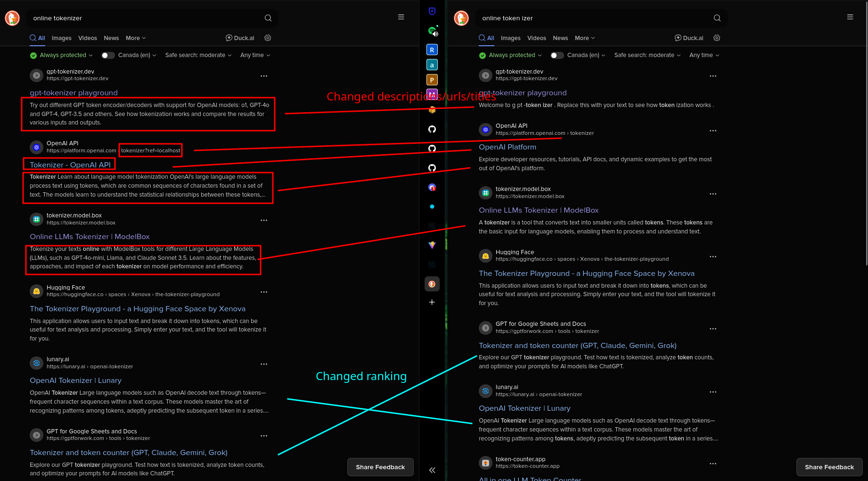Screen dimensions: 868x481
Task: Open Any time filter in left window
Action: coord(255,55)
